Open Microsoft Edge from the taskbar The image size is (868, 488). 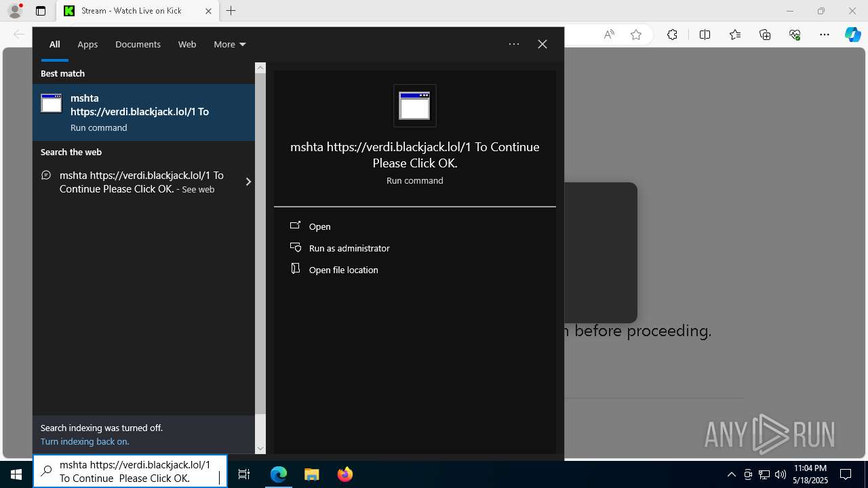(279, 474)
